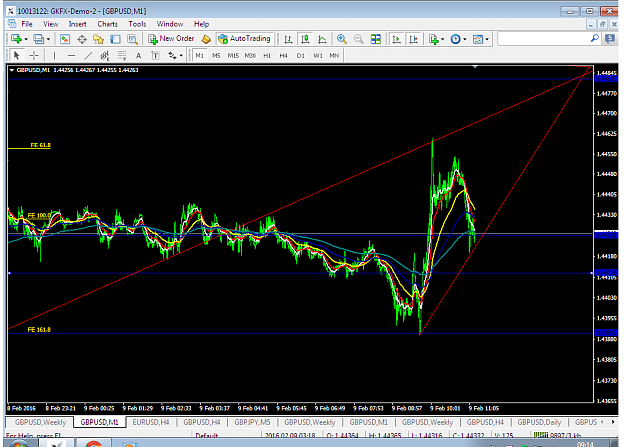625x447 pixels.
Task: Expand the Indicators dropdown arrow
Action: [x=442, y=39]
